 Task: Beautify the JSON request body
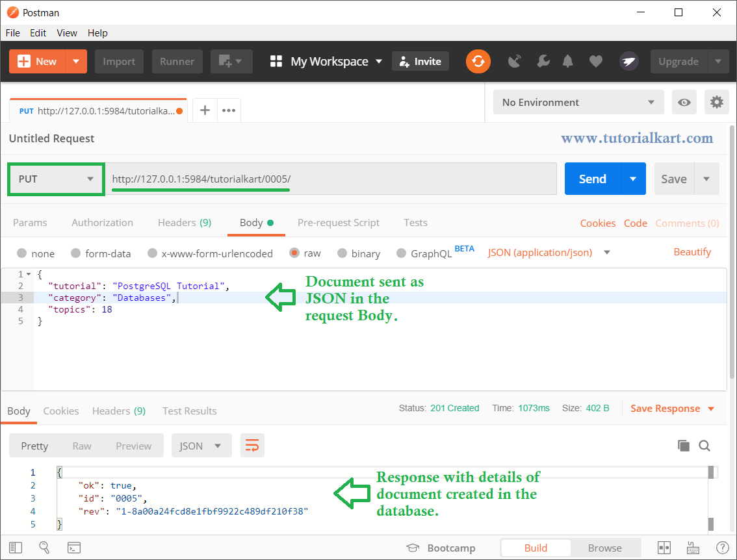tap(692, 251)
